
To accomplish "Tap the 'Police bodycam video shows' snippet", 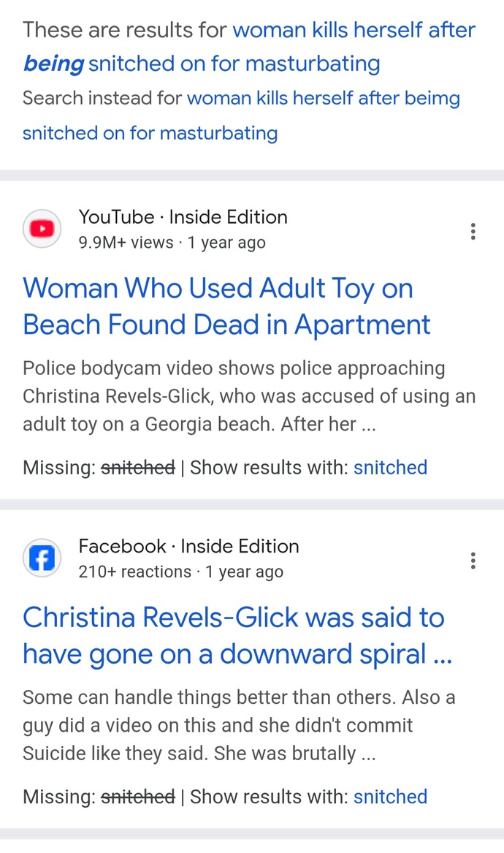I will coord(249,396).
